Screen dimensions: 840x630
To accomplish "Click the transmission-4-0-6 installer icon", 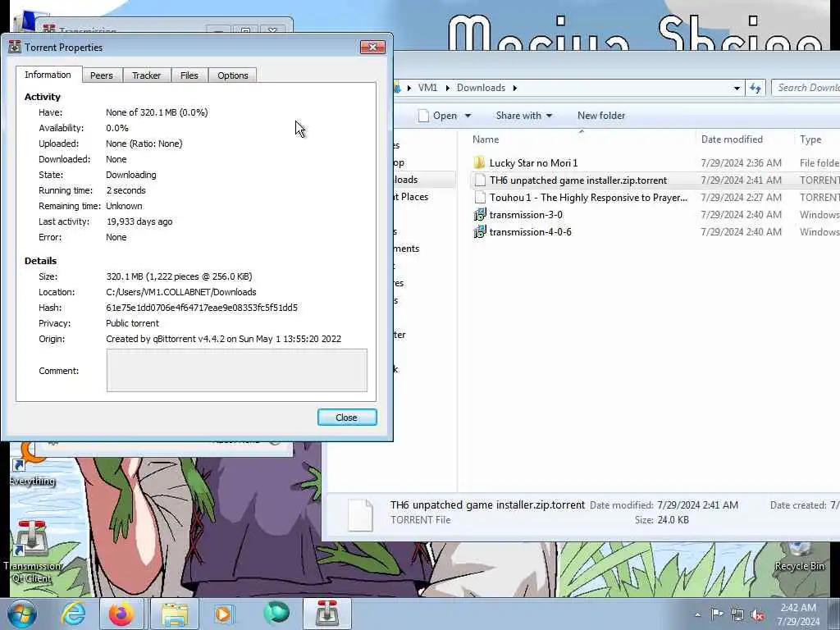I will click(x=479, y=231).
